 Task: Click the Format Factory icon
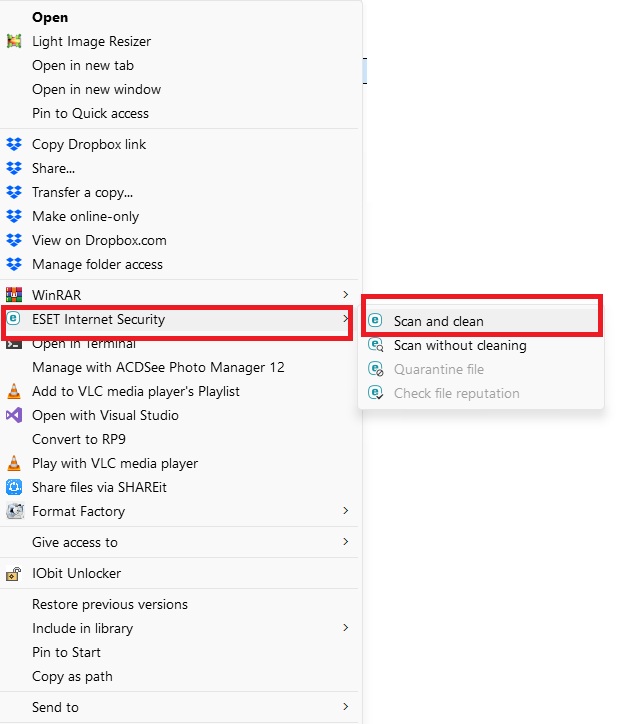15,511
